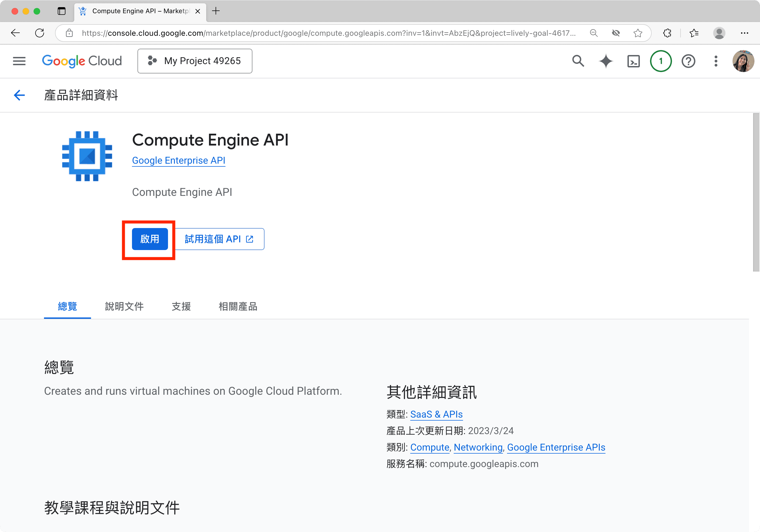Go back using the blue arrow beside 產品詳細資料

click(x=19, y=95)
